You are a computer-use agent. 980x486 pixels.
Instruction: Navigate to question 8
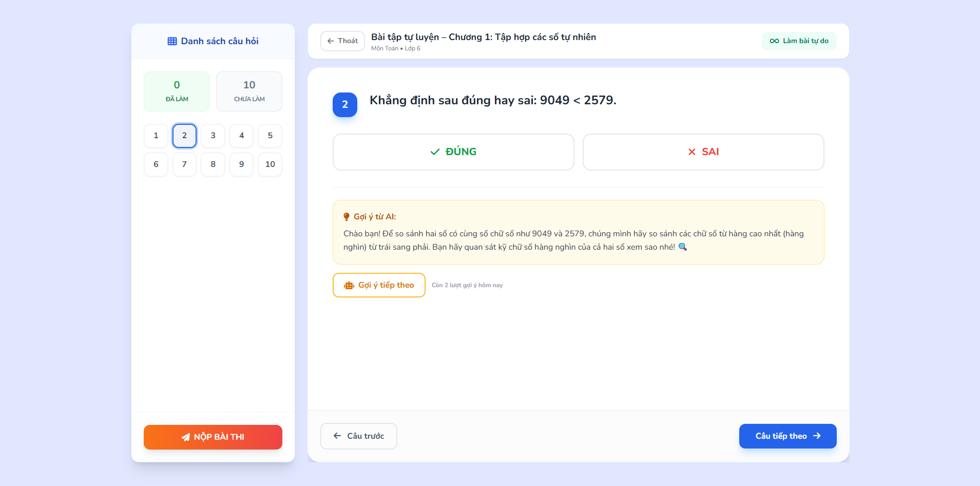click(x=213, y=164)
